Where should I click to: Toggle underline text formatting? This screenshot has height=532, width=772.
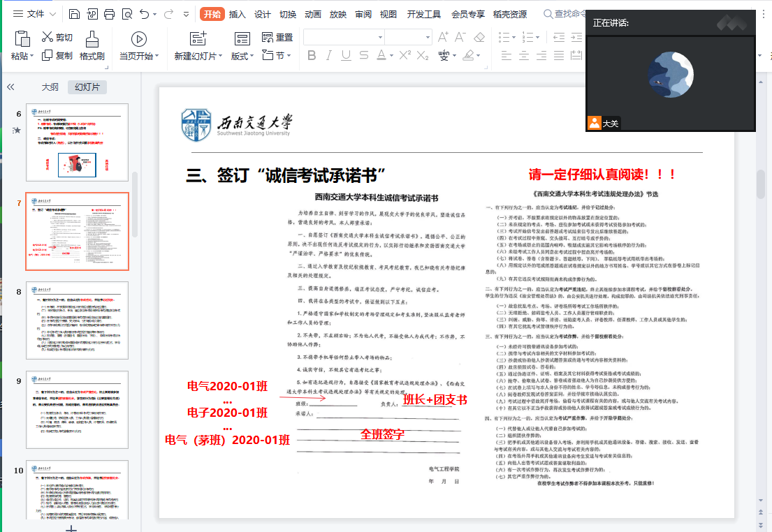pos(347,56)
